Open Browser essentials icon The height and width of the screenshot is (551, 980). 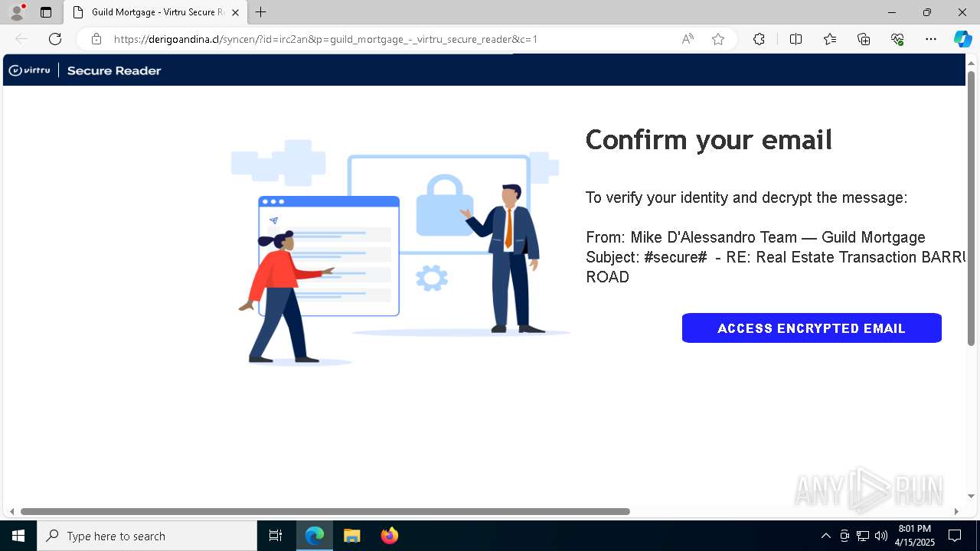(897, 39)
